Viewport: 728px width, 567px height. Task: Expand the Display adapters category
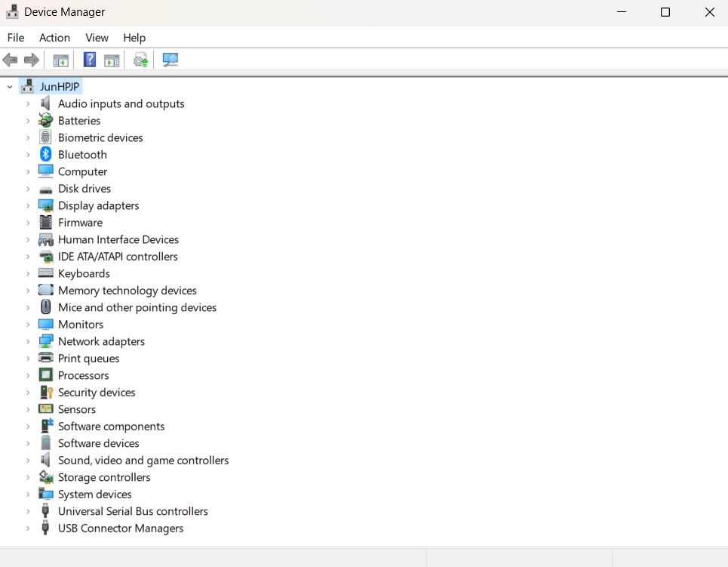click(x=28, y=205)
